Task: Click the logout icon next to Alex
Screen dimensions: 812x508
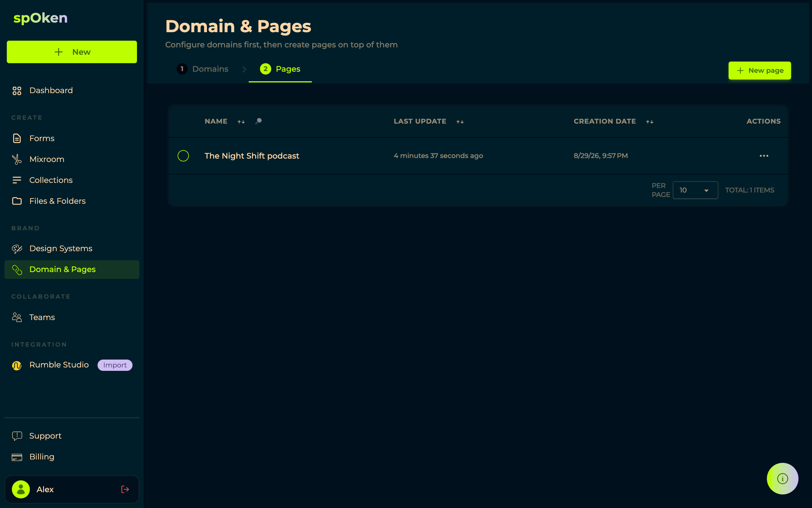Action: pyautogui.click(x=125, y=489)
